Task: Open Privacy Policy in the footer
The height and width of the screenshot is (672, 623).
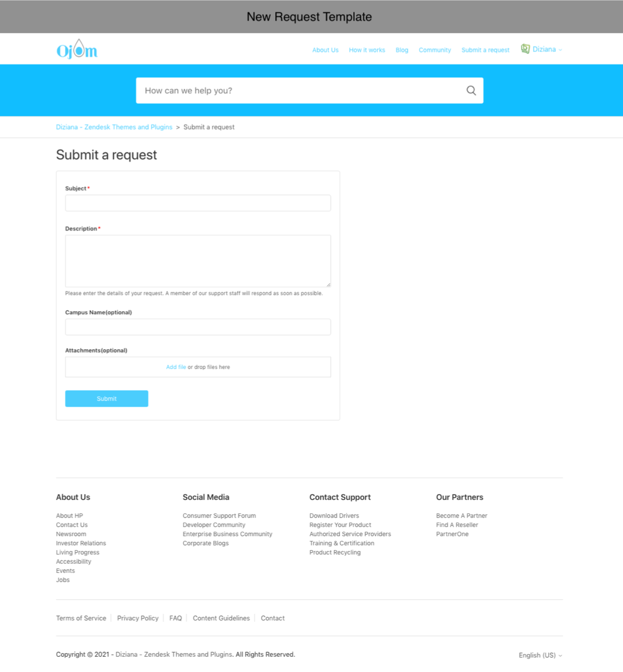Action: pyautogui.click(x=138, y=618)
